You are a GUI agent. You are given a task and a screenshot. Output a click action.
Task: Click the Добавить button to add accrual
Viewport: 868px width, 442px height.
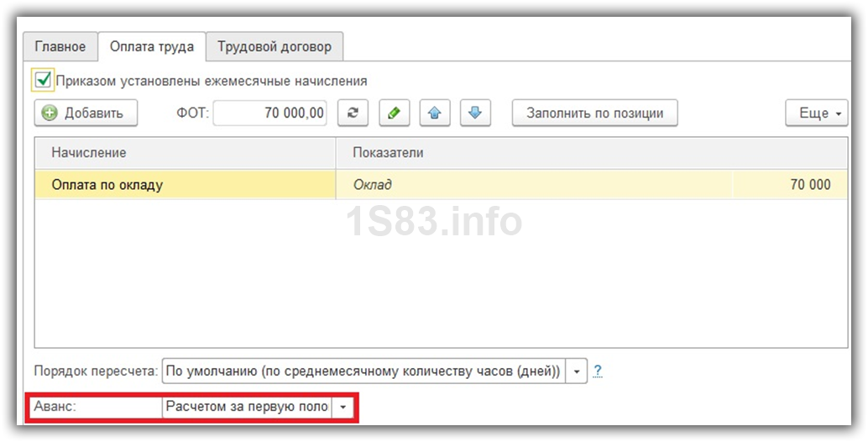(x=86, y=113)
